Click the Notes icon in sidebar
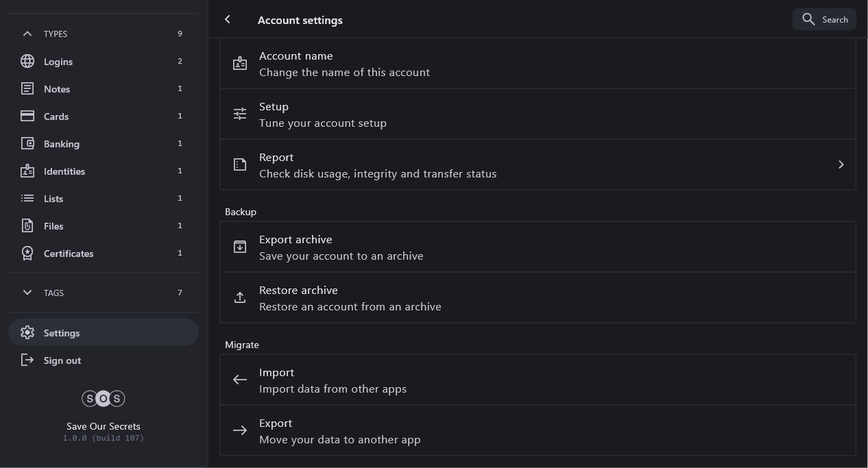 [x=27, y=88]
